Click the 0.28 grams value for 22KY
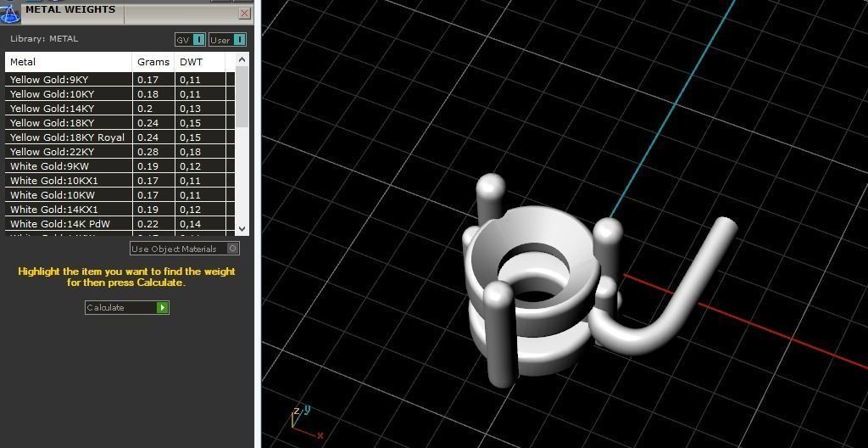 (x=147, y=151)
